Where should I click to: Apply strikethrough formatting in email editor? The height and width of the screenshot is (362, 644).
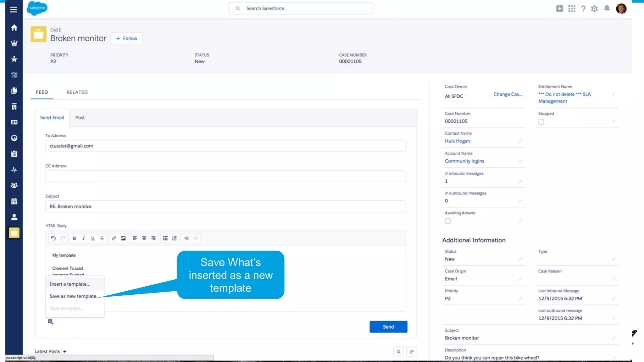tap(102, 238)
